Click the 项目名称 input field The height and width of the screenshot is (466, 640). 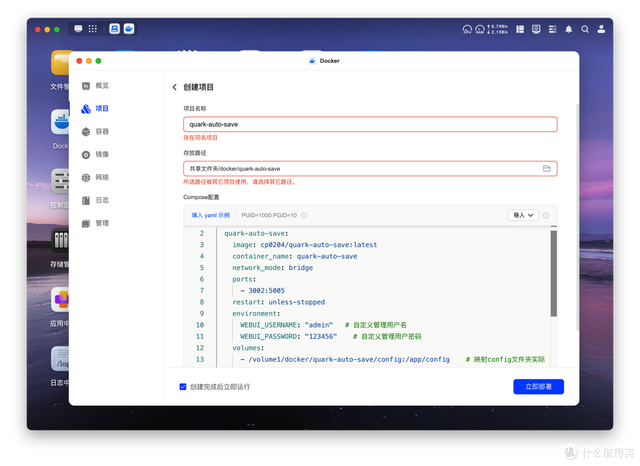[x=370, y=125]
